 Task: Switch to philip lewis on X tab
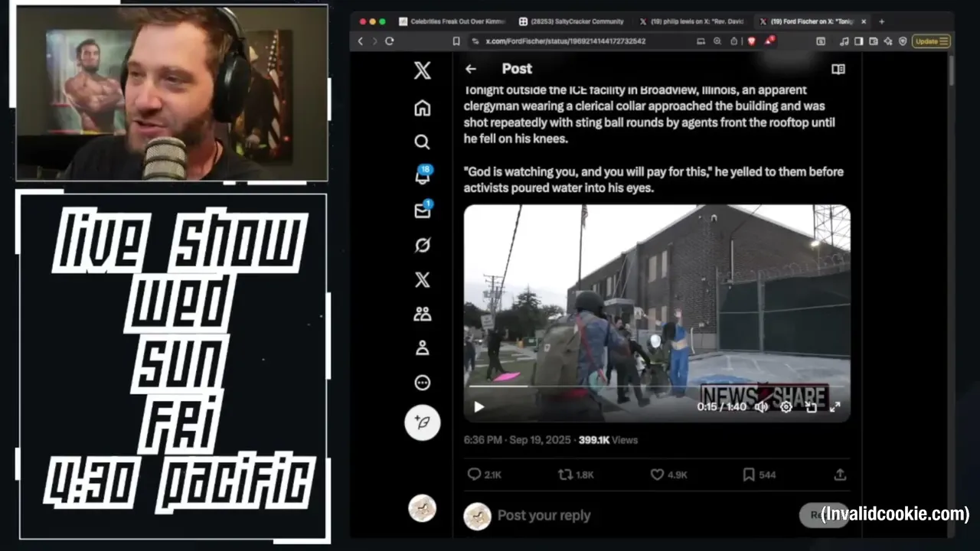coord(691,21)
